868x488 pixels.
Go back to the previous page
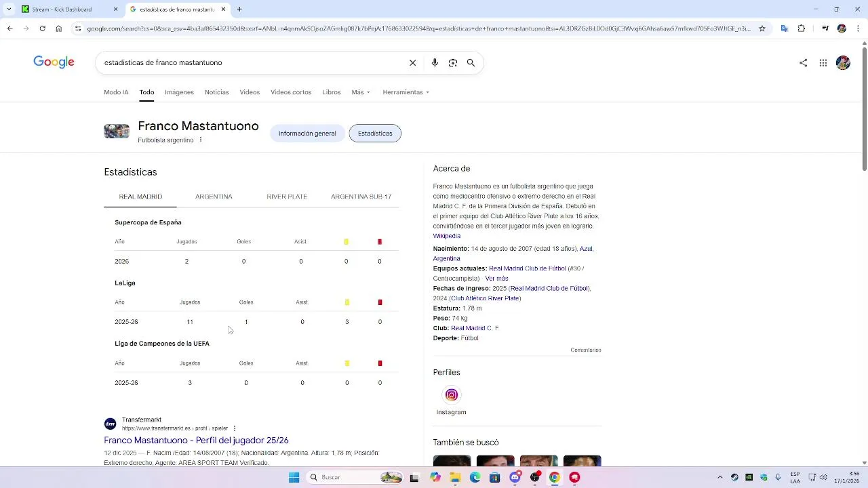[x=9, y=28]
